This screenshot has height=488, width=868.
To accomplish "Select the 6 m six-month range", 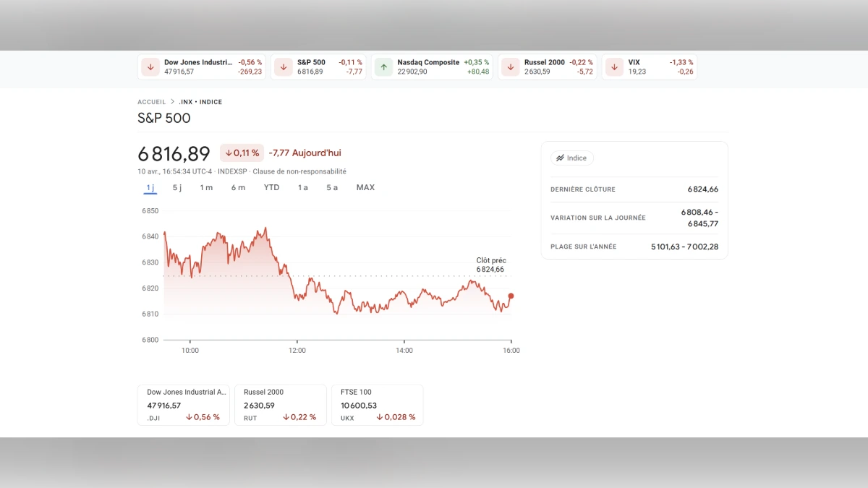I will [x=238, y=187].
